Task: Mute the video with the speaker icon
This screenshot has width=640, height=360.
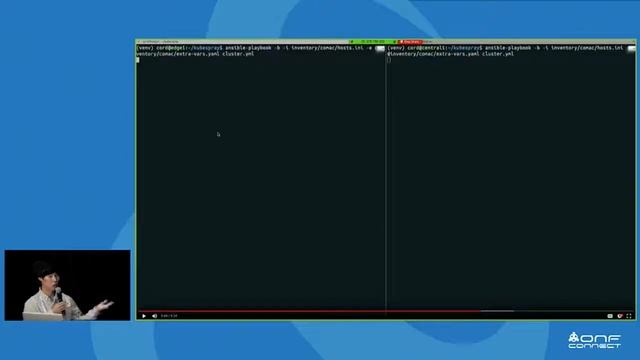Action: coord(154,316)
